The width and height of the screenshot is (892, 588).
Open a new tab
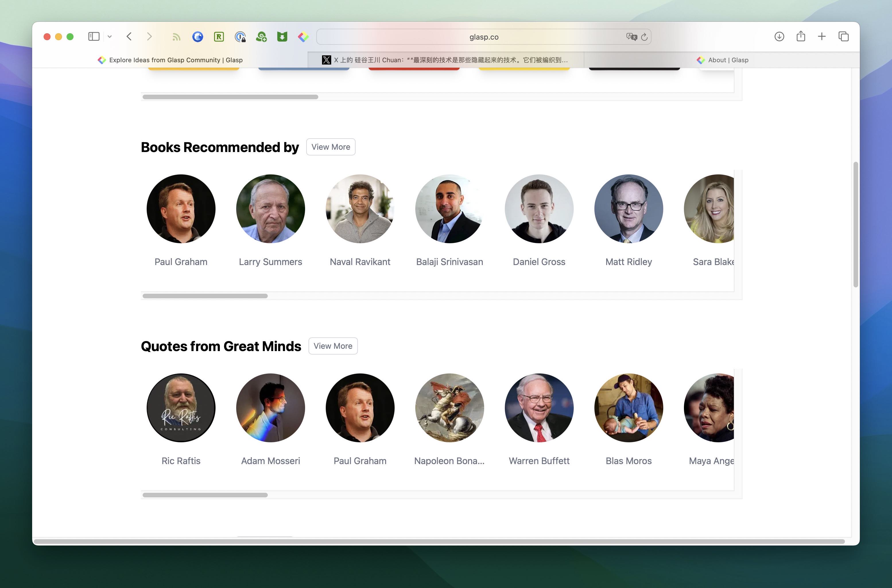822,36
